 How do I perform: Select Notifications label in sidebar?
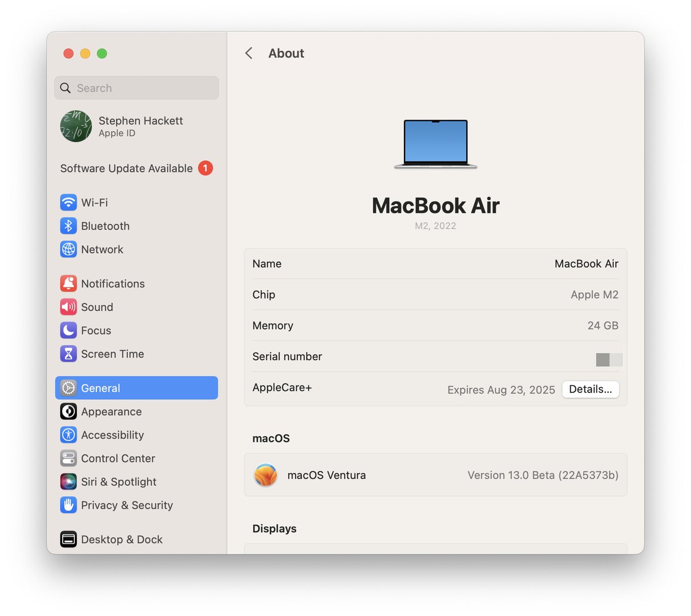pyautogui.click(x=113, y=283)
